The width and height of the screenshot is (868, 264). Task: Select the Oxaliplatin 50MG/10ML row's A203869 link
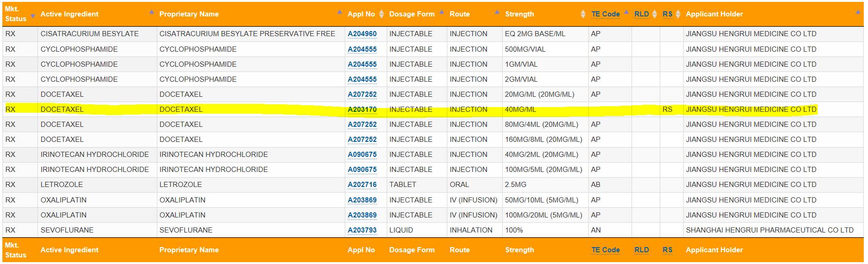362,200
